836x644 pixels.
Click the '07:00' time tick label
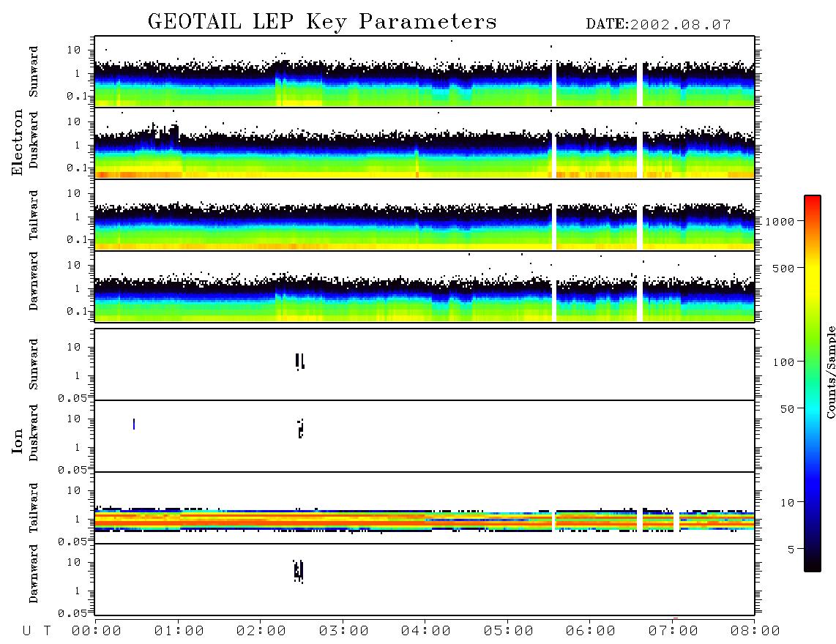[x=673, y=632]
